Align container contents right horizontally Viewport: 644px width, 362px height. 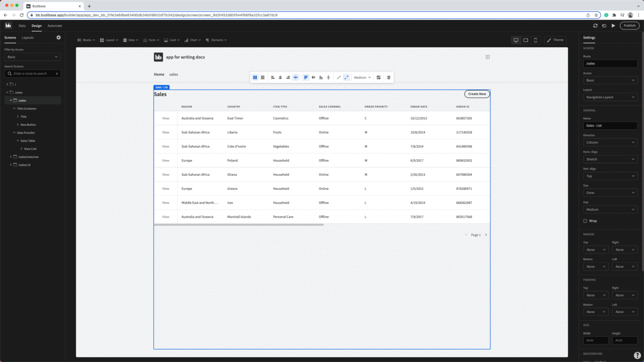tap(288, 77)
